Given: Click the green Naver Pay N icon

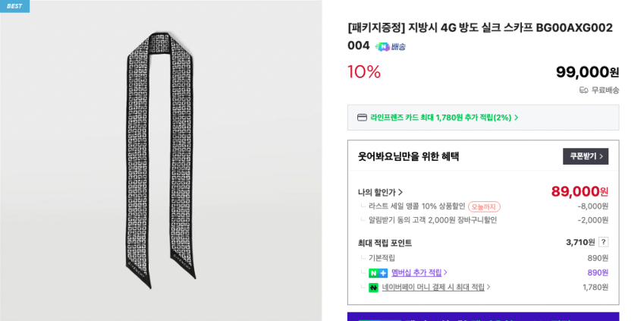Looking at the screenshot, I should coord(373,288).
